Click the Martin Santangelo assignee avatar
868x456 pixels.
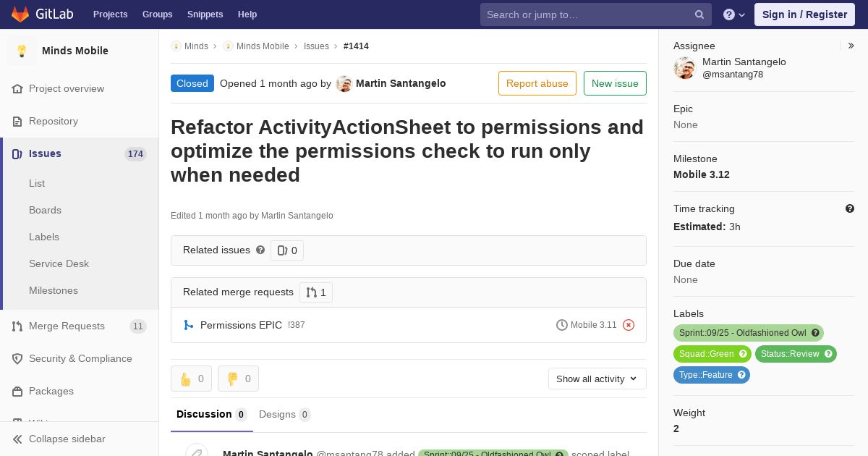click(x=684, y=68)
